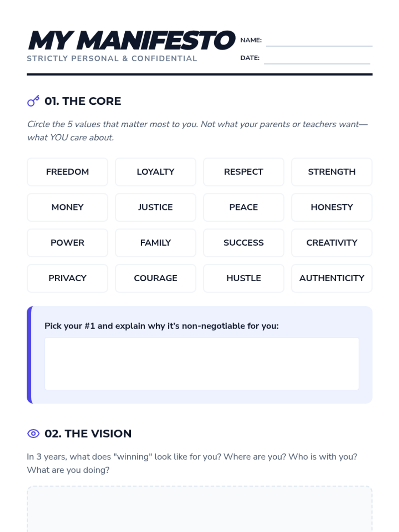Choose the LOYALTY value box

[x=156, y=172]
